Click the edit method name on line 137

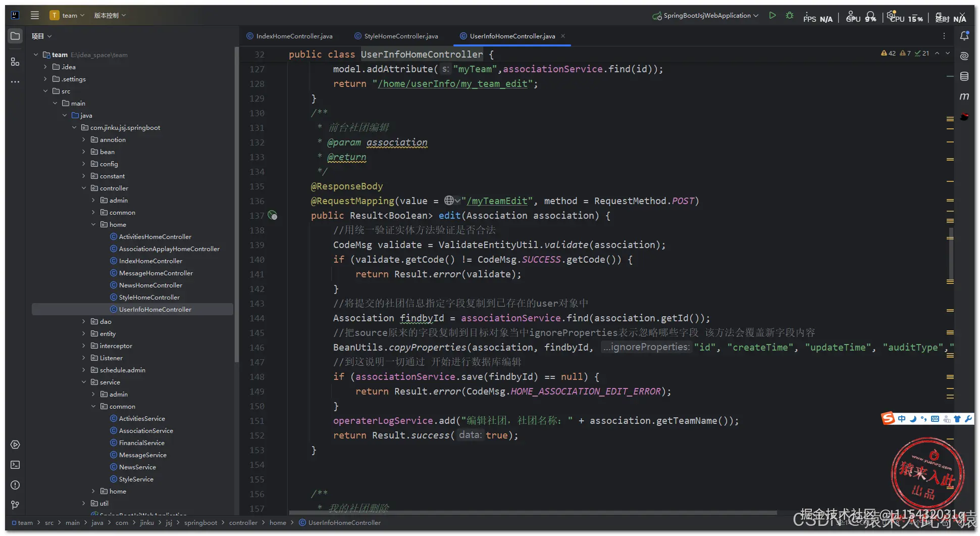coord(449,216)
